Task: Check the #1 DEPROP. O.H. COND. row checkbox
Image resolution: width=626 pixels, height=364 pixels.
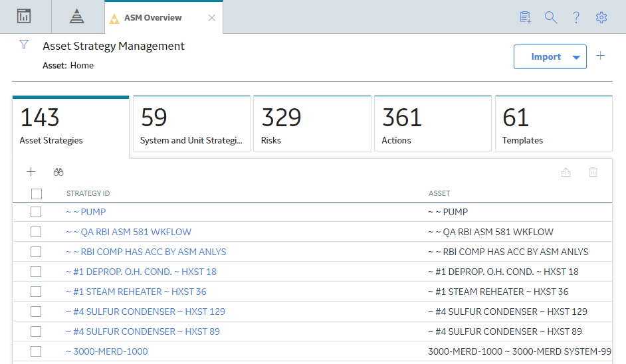Action: (x=36, y=272)
